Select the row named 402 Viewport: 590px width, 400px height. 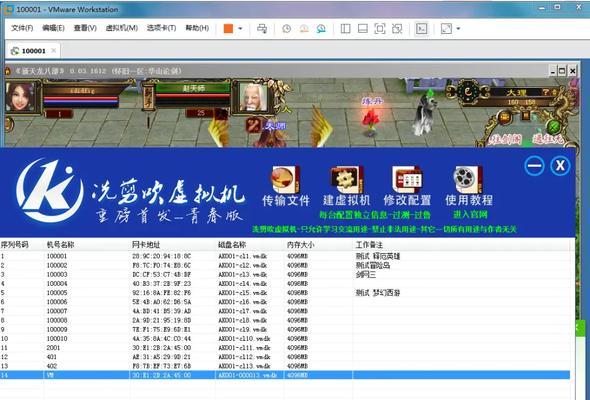click(x=285, y=366)
